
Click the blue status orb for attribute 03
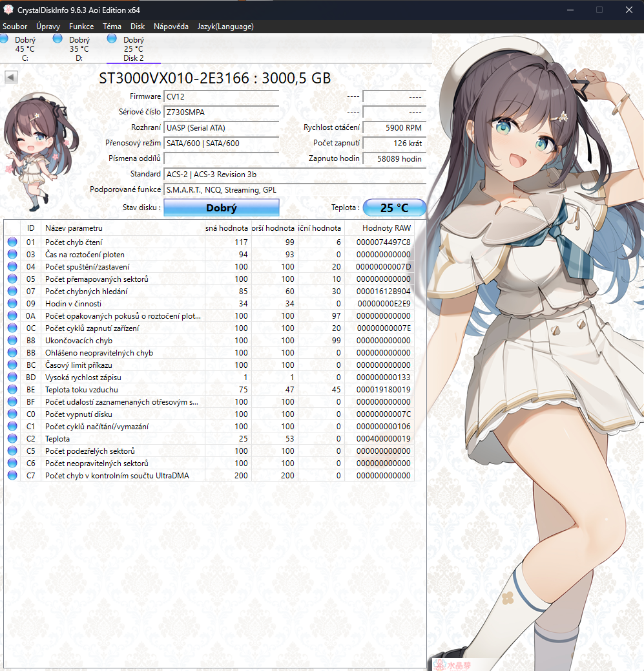click(x=12, y=254)
